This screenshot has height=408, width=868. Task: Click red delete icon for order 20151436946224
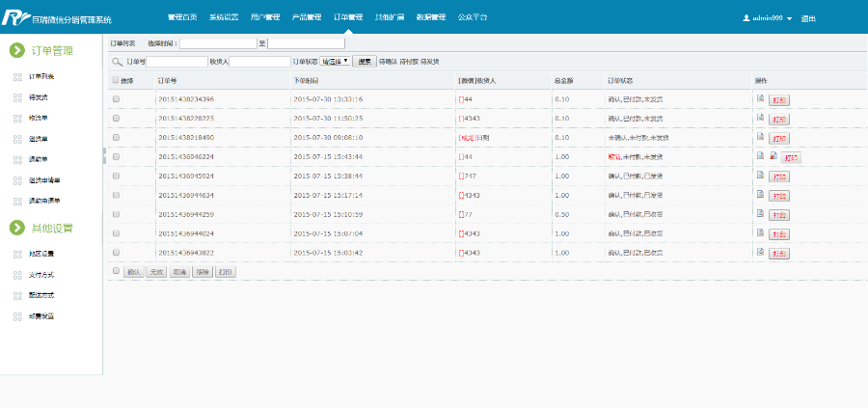[773, 155]
